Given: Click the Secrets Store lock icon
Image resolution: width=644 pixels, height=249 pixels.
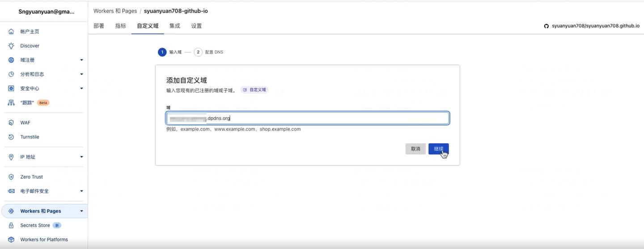Looking at the screenshot, I should click(11, 225).
